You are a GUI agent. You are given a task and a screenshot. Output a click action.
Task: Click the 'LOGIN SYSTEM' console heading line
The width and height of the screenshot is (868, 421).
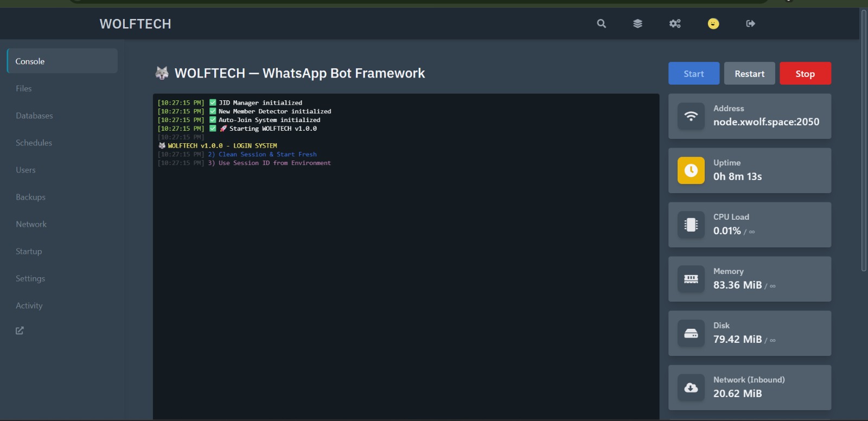click(x=218, y=145)
